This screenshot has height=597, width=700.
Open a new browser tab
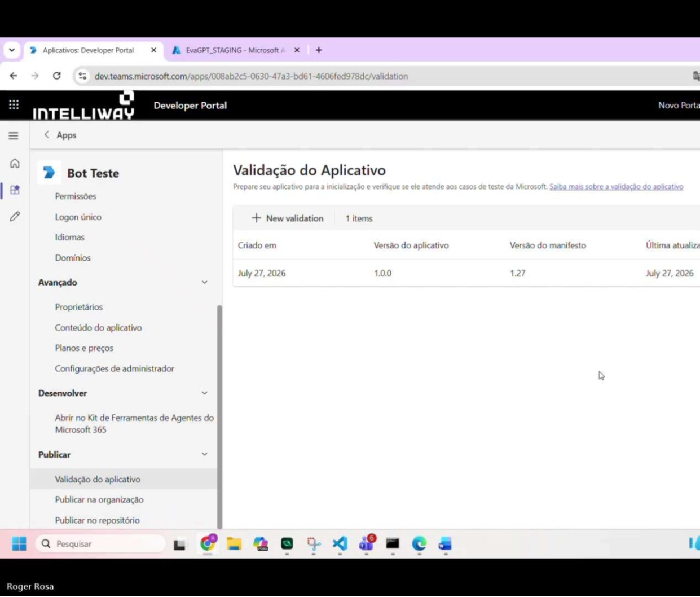319,50
